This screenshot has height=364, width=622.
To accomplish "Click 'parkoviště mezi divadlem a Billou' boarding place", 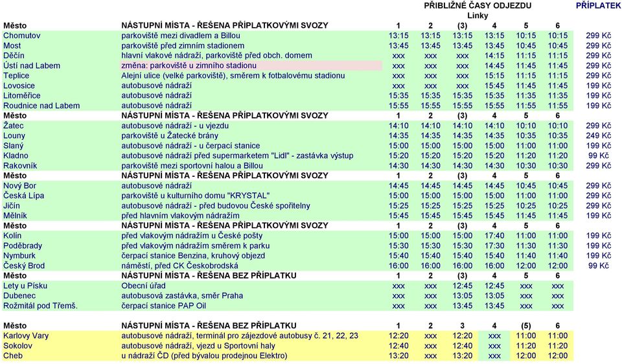I will (181, 36).
